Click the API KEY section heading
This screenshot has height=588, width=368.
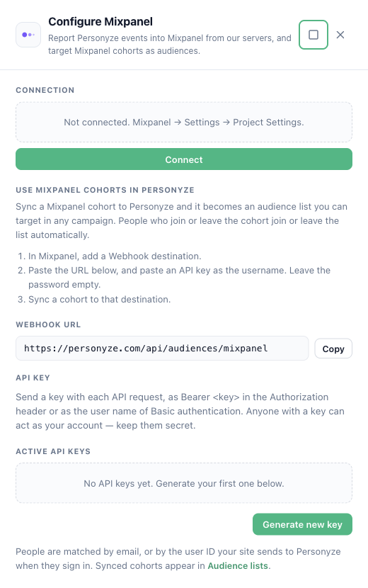[x=33, y=378]
